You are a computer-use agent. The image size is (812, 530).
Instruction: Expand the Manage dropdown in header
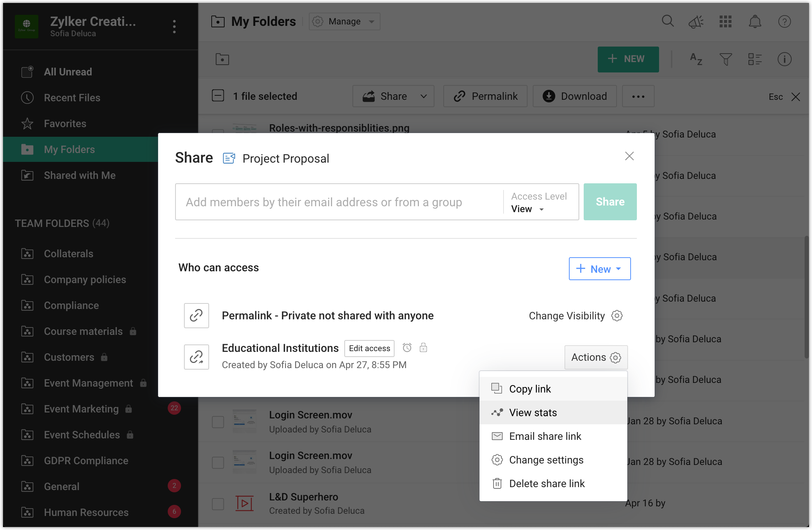[x=344, y=21]
